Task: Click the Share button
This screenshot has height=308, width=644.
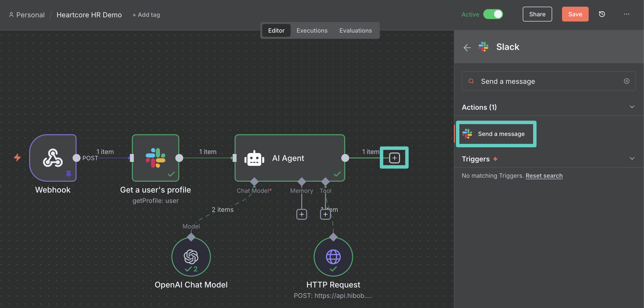Action: pyautogui.click(x=537, y=14)
